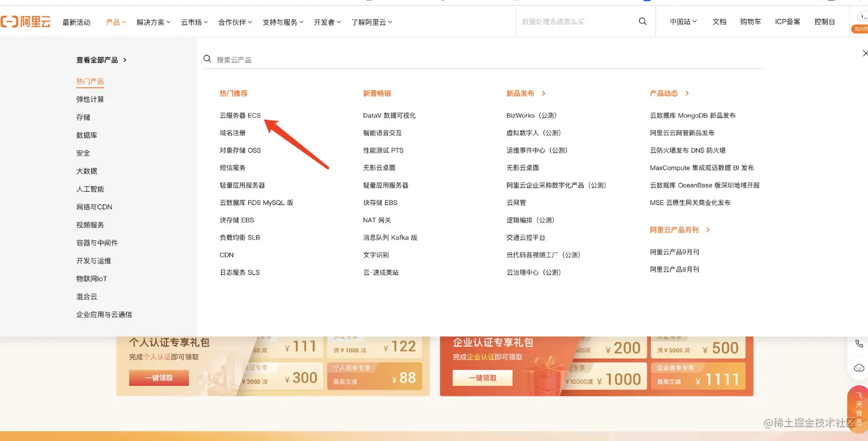Close the products mega menu
Screen dimensions: 868x441
(x=865, y=53)
